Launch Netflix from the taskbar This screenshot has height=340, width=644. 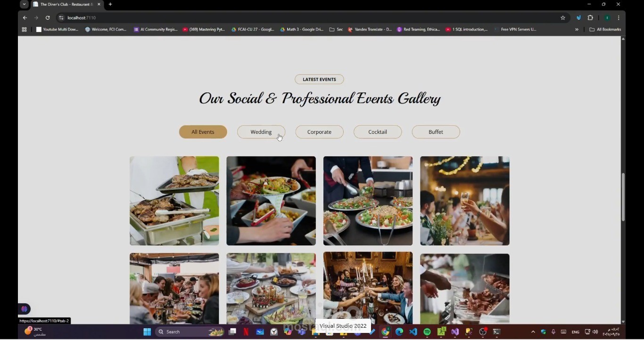[x=246, y=332]
